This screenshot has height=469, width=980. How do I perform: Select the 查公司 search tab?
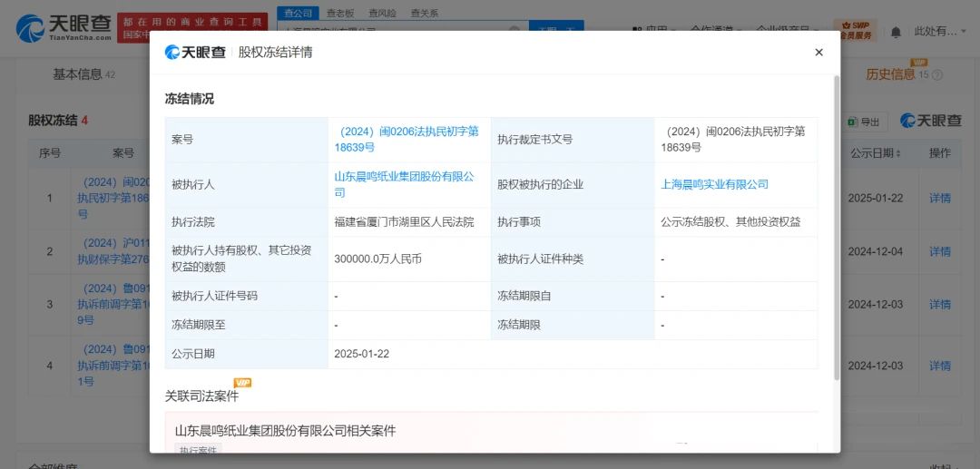tap(298, 14)
